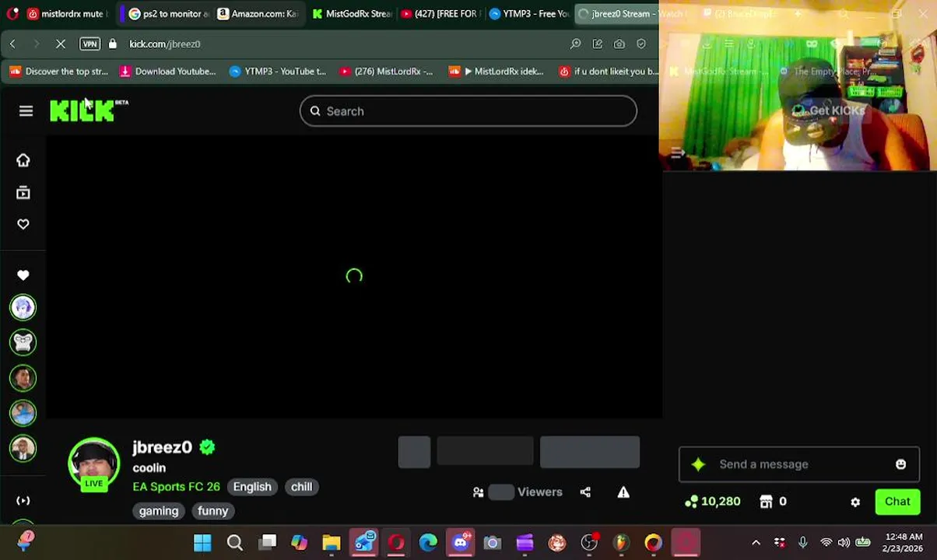Viewport: 937px width, 560px height.
Task: Select the chill tag
Action: [x=301, y=487]
